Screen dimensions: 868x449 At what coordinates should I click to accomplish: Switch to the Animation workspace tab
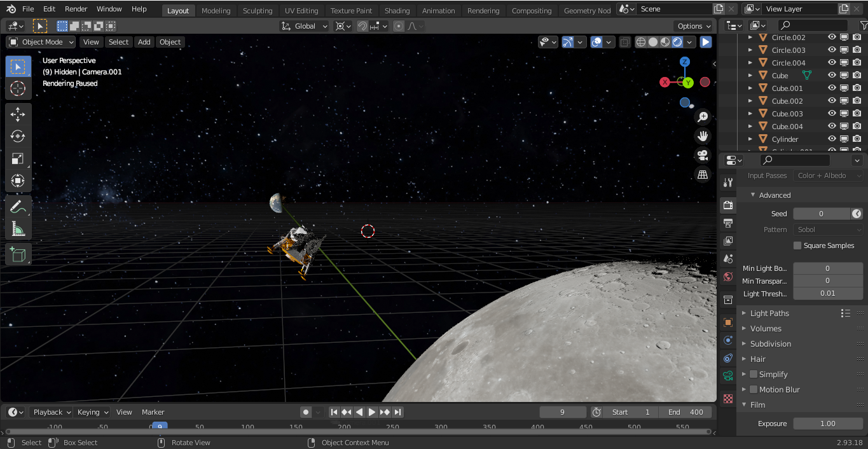[439, 10]
